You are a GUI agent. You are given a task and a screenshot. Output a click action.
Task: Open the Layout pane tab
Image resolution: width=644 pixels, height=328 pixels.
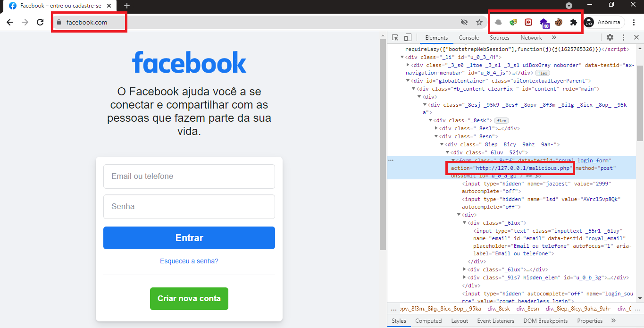pos(460,321)
